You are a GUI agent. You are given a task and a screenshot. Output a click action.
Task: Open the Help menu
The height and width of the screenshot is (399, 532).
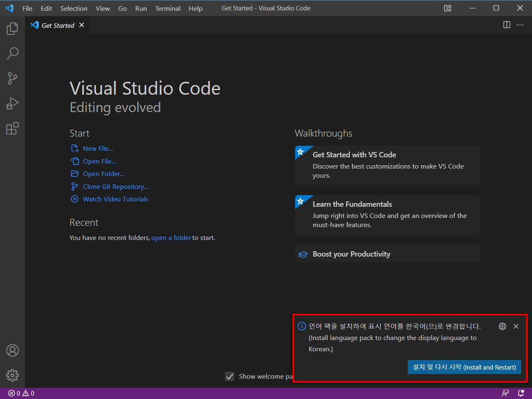(195, 8)
